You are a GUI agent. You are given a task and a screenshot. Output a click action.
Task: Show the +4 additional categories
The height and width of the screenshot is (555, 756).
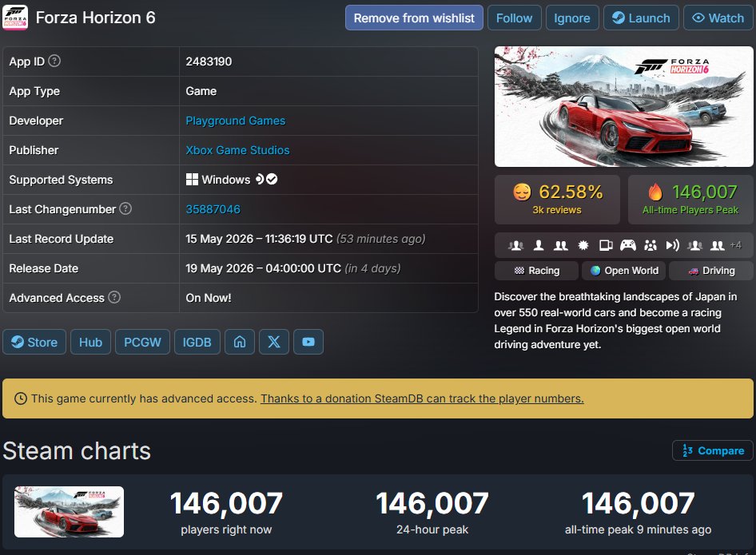click(736, 245)
